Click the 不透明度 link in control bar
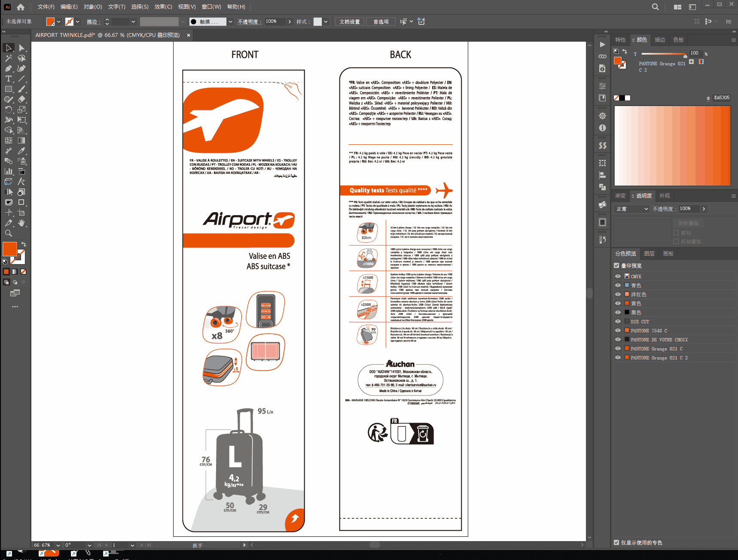The width and height of the screenshot is (738, 560). click(249, 21)
